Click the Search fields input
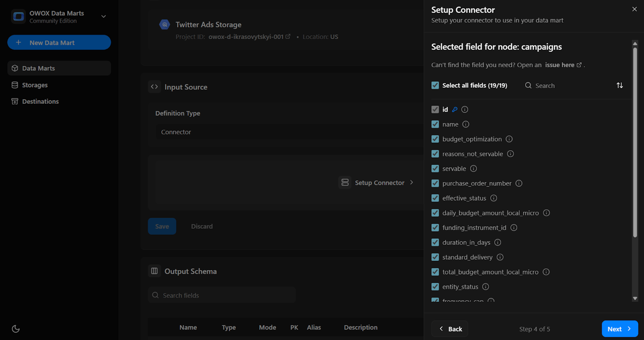 [222, 295]
